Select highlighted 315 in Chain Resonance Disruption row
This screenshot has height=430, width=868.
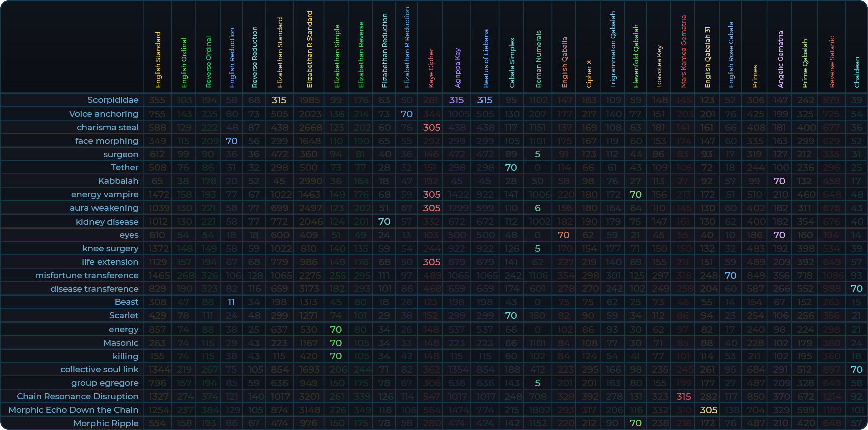(x=683, y=396)
